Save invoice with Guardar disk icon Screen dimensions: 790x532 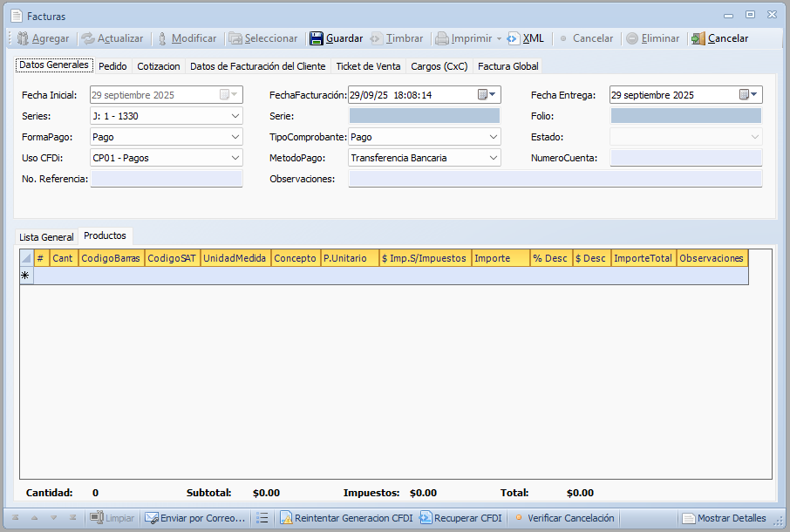pyautogui.click(x=317, y=38)
